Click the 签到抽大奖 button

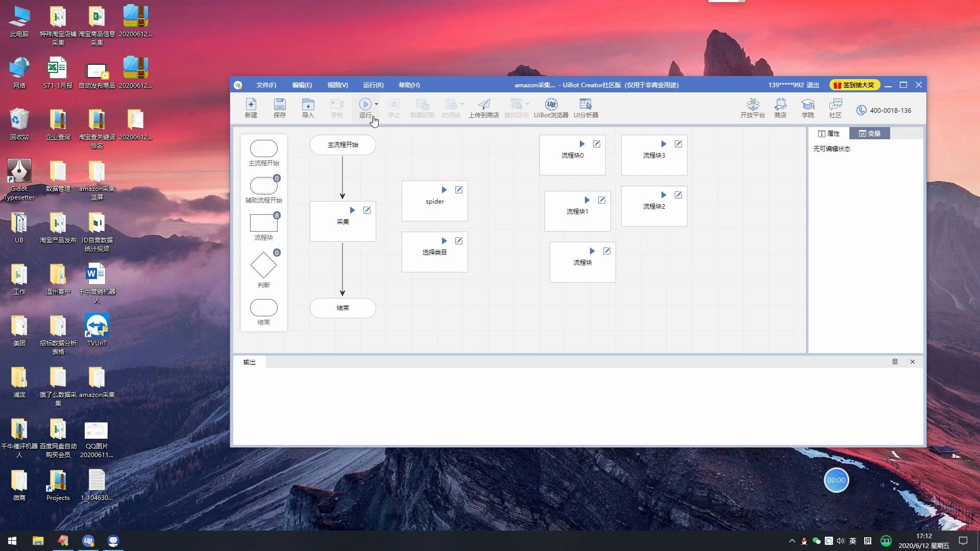click(854, 85)
